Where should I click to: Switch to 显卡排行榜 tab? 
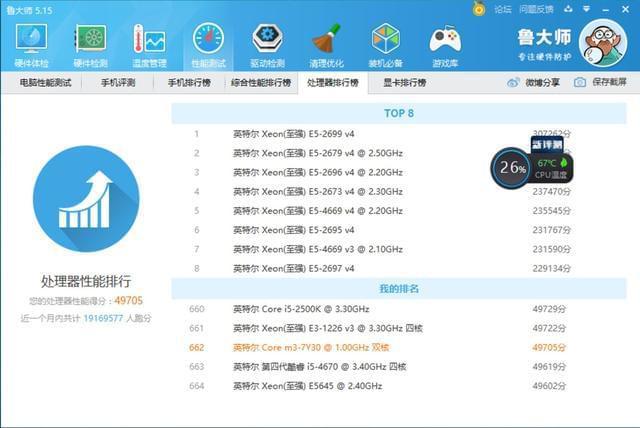[404, 82]
